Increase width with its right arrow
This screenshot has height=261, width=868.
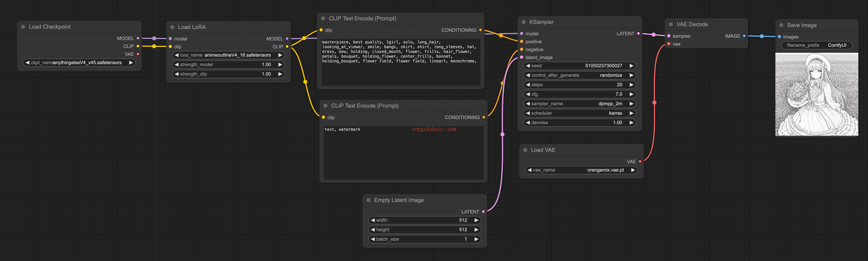[476, 220]
